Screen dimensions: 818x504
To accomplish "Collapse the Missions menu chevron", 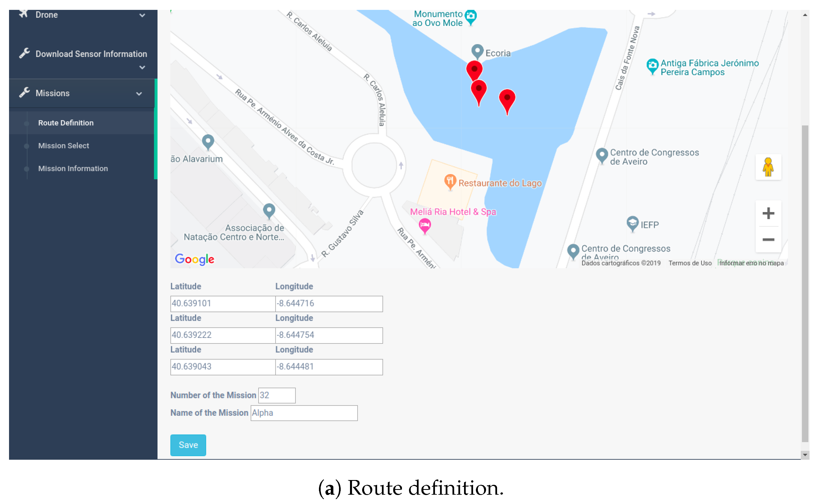I will coord(139,94).
